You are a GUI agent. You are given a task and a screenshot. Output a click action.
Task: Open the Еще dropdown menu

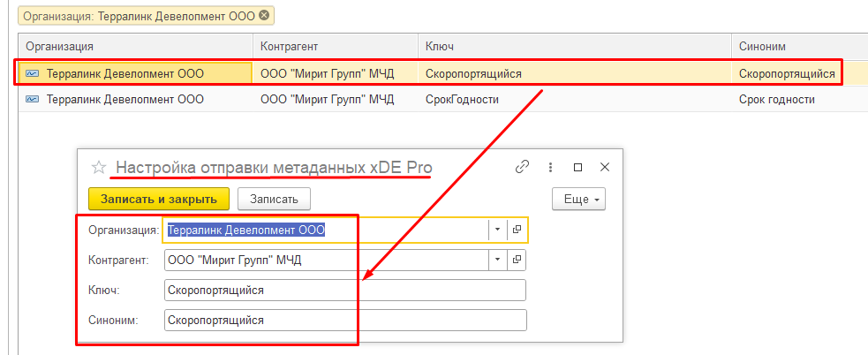pos(578,200)
